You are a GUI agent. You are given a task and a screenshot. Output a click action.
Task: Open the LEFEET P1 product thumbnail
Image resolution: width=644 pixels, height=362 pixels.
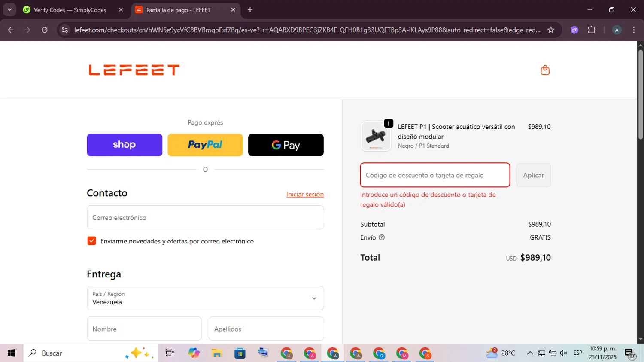coord(376,136)
